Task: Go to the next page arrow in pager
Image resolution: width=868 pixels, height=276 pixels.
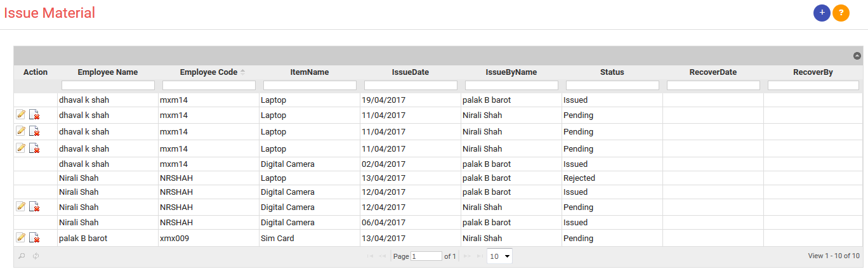Action: coord(467,256)
